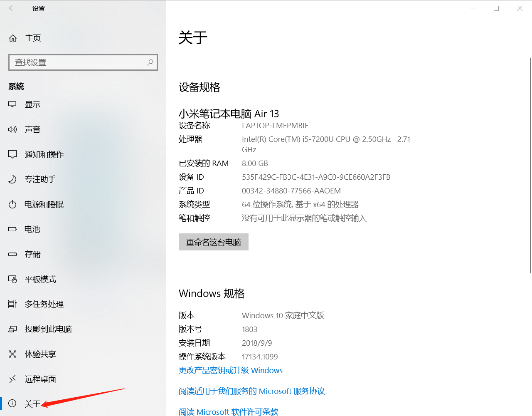Select Projecting to this PC (投影到此电脑)
This screenshot has height=416, width=532.
pyautogui.click(x=48, y=329)
